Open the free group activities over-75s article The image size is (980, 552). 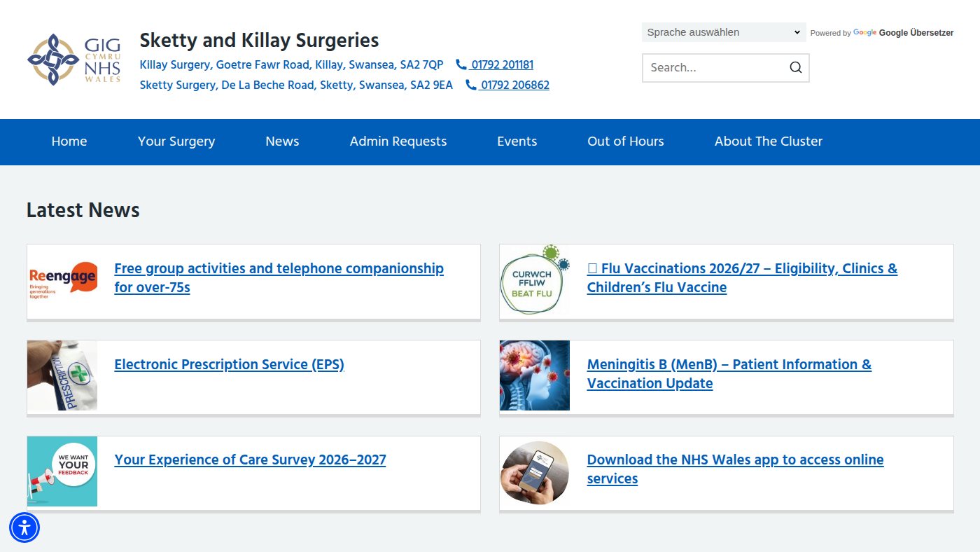pos(279,278)
